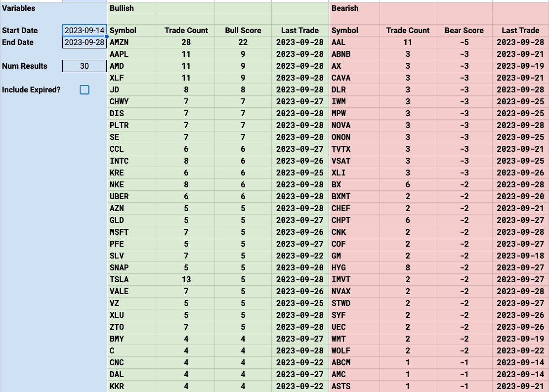Click the Bearish section heading
This screenshot has height=392, width=549.
(x=345, y=8)
